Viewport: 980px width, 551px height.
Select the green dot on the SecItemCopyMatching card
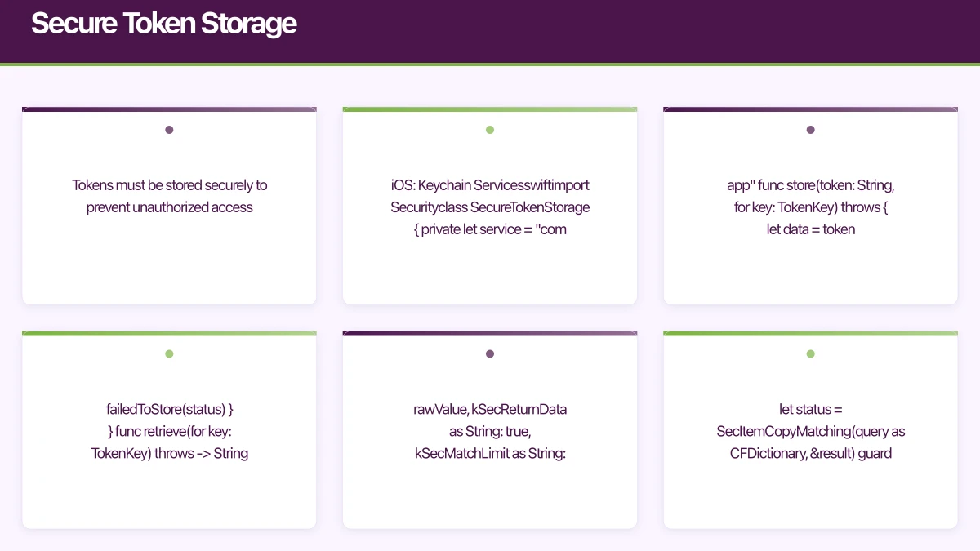point(810,353)
